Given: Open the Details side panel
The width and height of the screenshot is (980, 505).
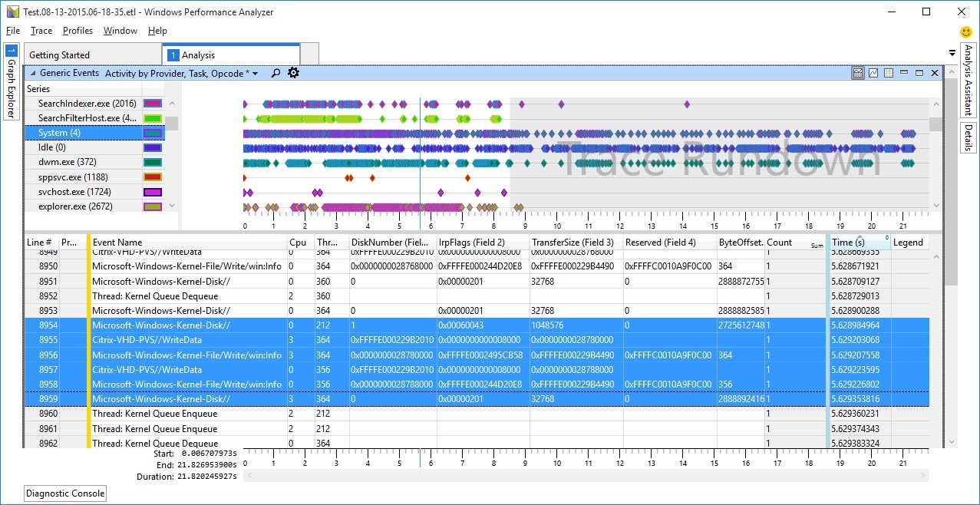Looking at the screenshot, I should [968, 138].
